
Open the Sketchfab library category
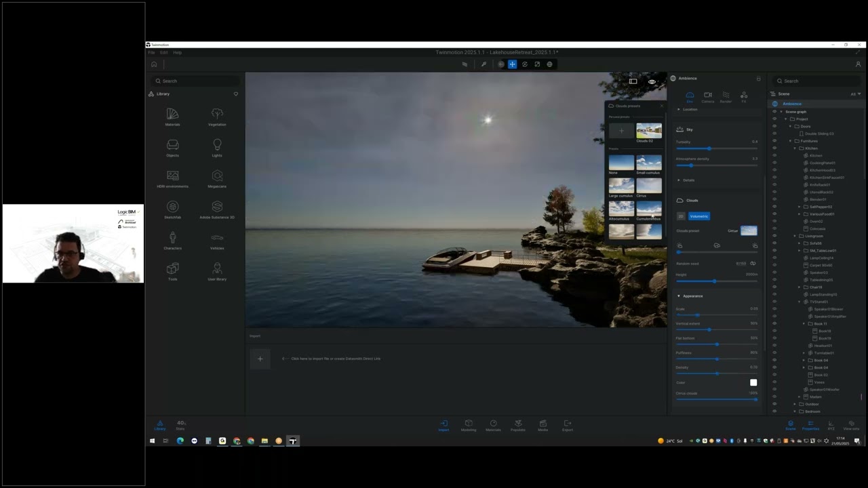coord(172,209)
